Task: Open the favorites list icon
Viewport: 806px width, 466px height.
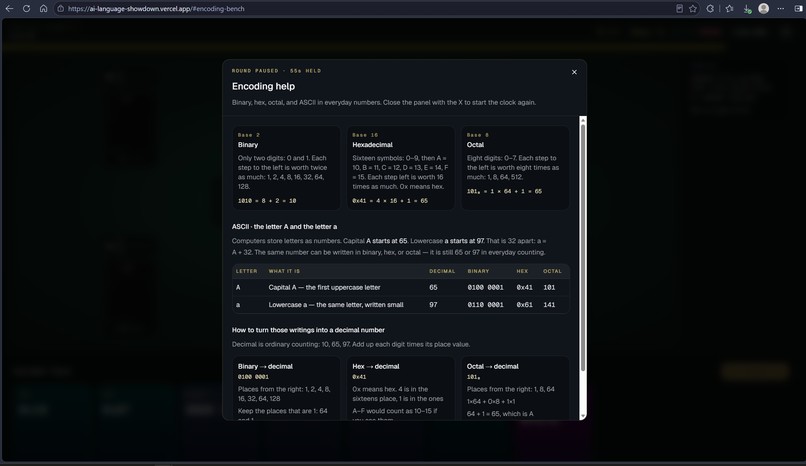Action: tap(729, 9)
